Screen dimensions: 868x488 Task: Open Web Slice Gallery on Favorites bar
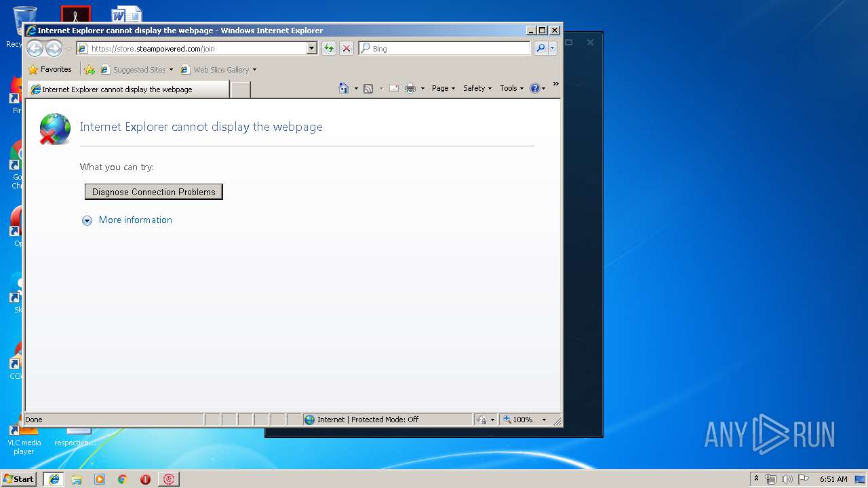[216, 69]
